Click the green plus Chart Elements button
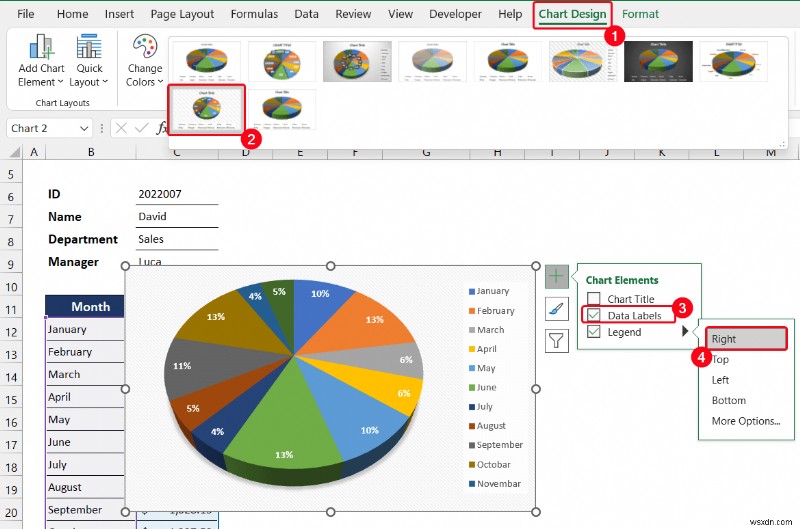800x529 pixels. (556, 277)
